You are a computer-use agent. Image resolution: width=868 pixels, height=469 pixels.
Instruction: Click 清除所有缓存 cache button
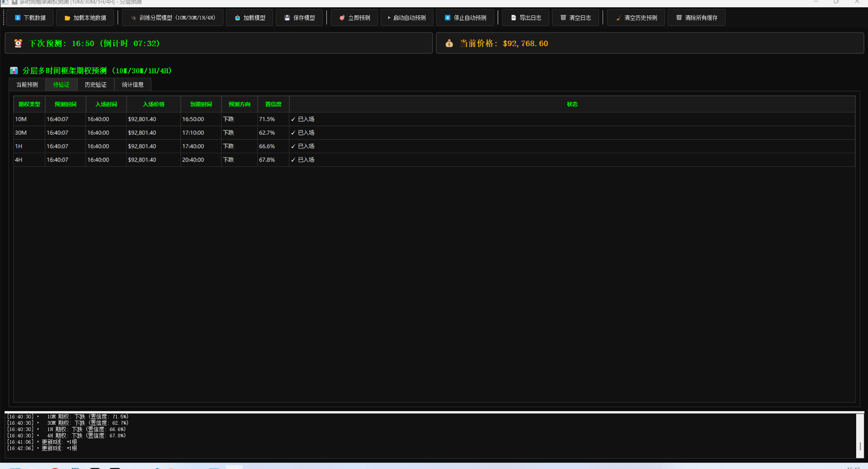coord(696,18)
